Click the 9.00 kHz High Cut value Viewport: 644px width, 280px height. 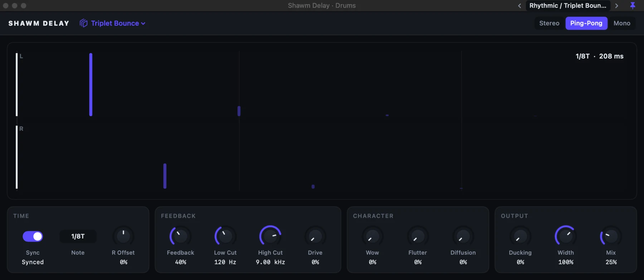click(270, 262)
